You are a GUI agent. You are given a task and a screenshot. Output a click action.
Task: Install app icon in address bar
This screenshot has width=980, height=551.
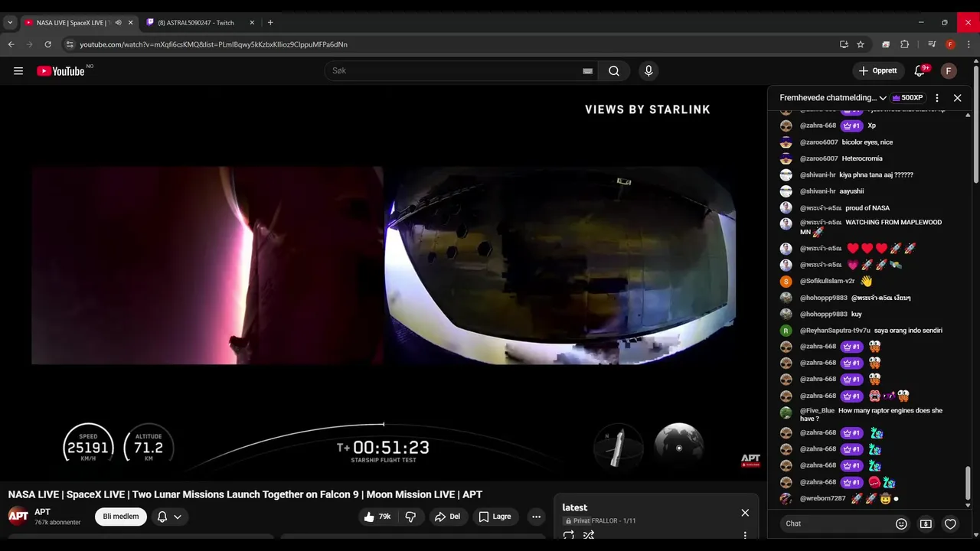tap(844, 44)
